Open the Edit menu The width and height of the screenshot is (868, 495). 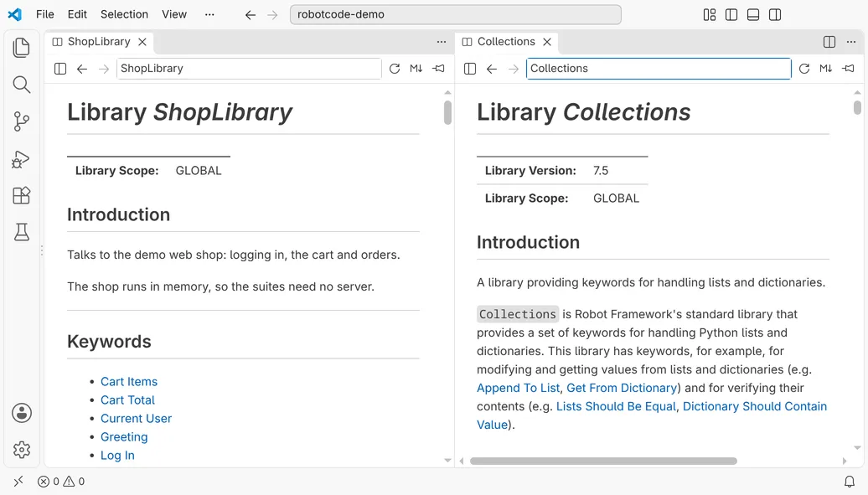(x=77, y=14)
